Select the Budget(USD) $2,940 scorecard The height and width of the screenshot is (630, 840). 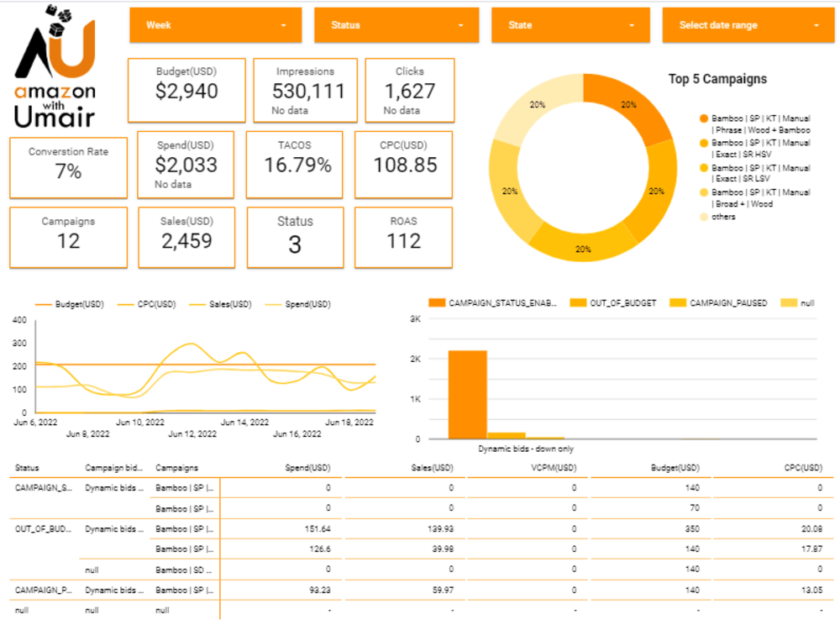(x=186, y=91)
